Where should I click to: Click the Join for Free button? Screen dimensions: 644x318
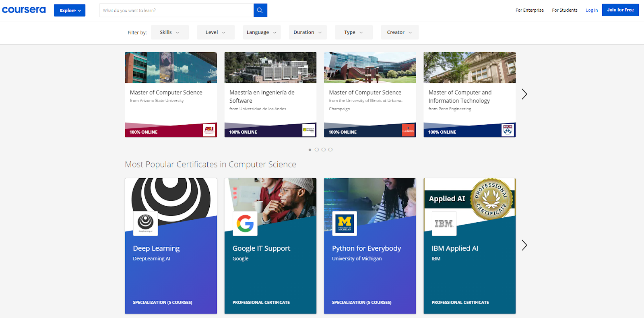(x=620, y=10)
